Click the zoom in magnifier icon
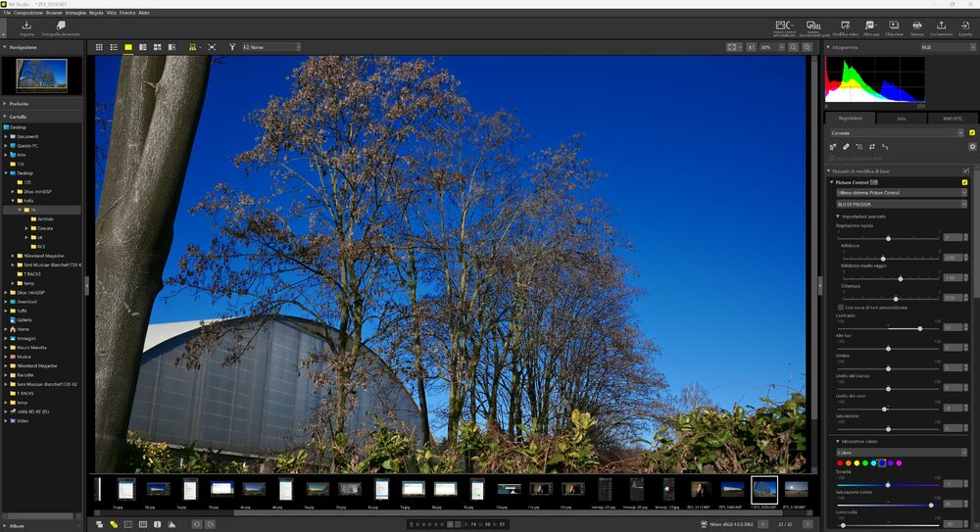The height and width of the screenshot is (532, 980). [x=807, y=47]
